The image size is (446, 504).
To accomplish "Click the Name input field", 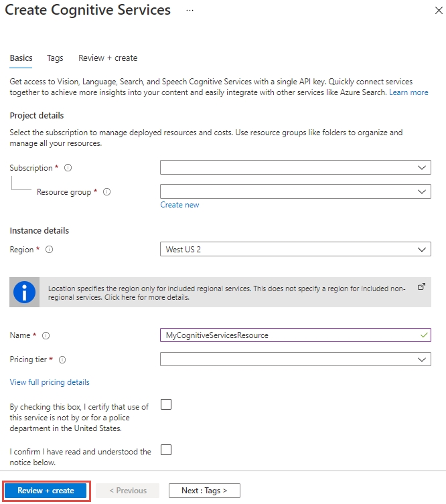I will [288, 335].
